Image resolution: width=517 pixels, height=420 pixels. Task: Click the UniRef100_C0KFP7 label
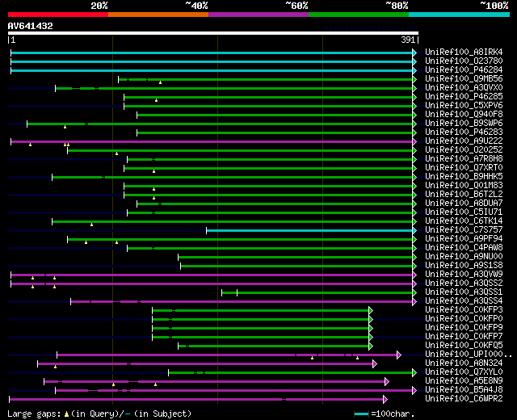(x=464, y=337)
